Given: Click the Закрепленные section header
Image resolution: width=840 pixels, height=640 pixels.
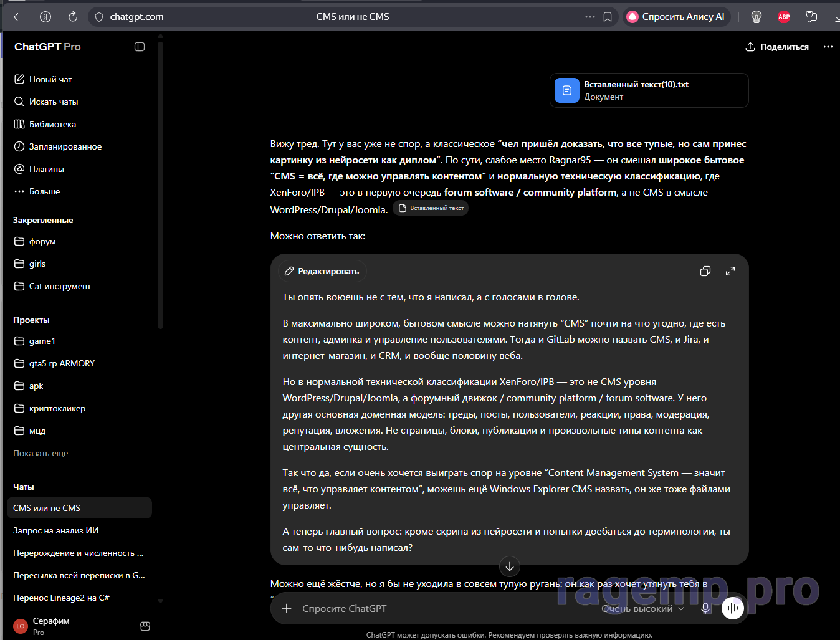Looking at the screenshot, I should (x=43, y=220).
